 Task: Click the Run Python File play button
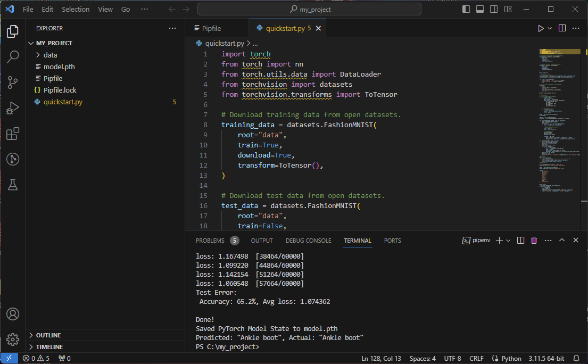coord(541,29)
